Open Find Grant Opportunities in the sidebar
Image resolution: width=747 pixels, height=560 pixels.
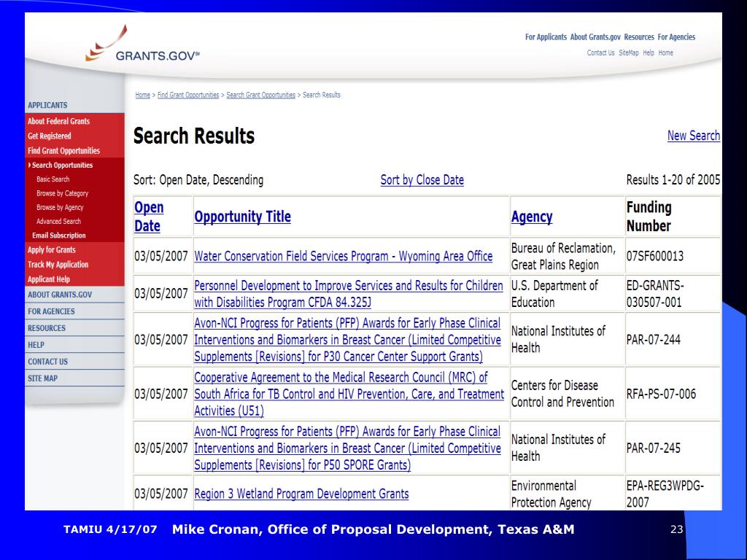64,151
